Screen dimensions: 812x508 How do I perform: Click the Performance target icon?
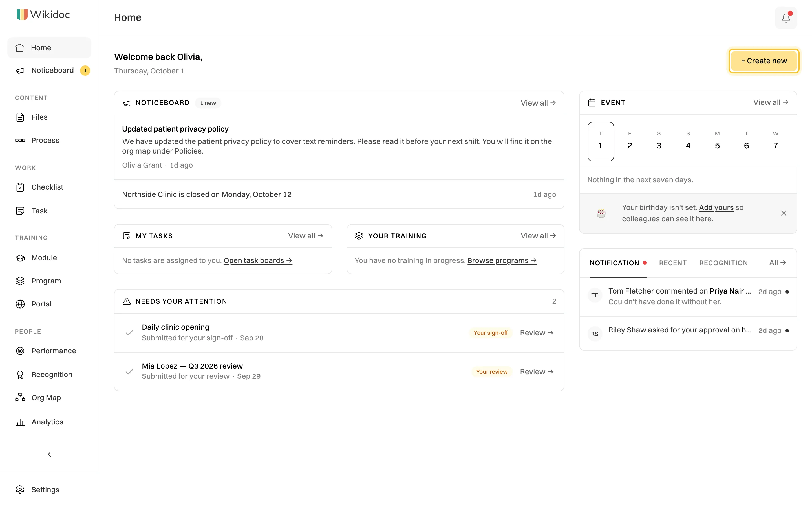click(20, 351)
